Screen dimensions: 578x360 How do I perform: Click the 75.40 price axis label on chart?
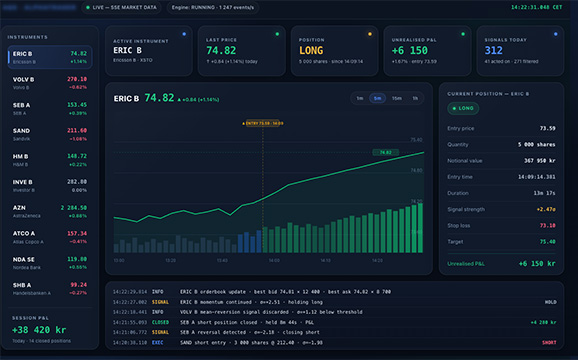pos(416,140)
